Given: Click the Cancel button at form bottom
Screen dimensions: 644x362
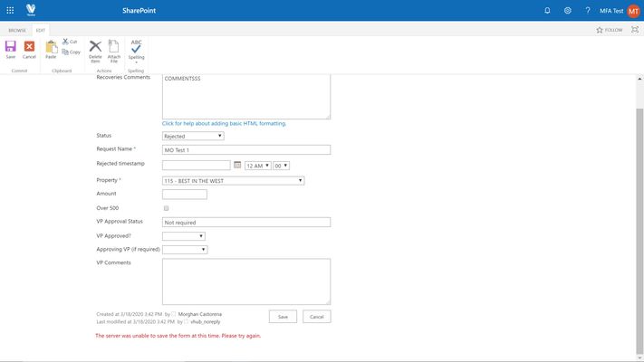Looking at the screenshot, I should 317,317.
